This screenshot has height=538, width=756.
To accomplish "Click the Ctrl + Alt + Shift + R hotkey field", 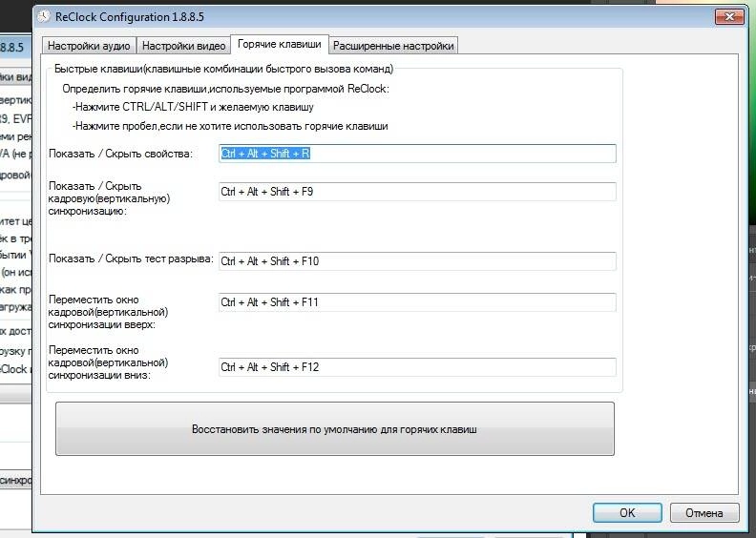I will (417, 154).
